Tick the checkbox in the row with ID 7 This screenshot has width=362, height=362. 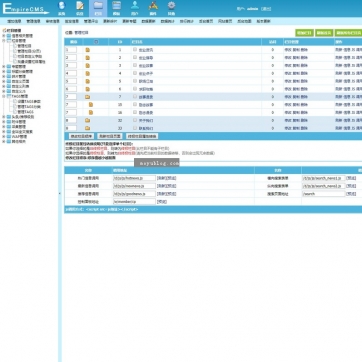(x=135, y=96)
